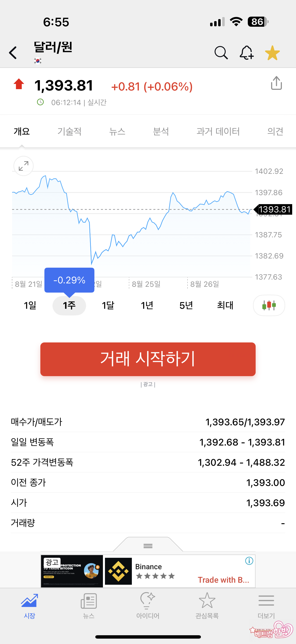296x644 pixels.
Task: Open the Binance Trade with B... link
Action: coord(223,580)
